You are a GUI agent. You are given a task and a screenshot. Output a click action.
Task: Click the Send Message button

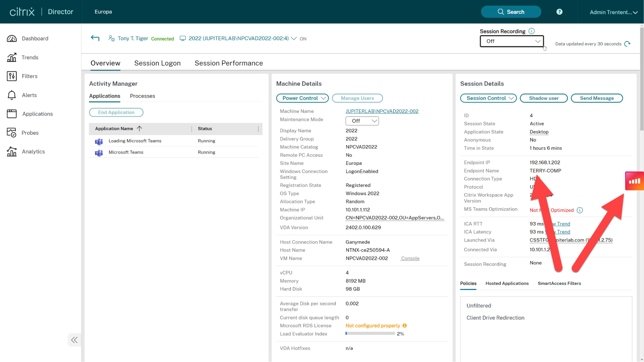(597, 98)
